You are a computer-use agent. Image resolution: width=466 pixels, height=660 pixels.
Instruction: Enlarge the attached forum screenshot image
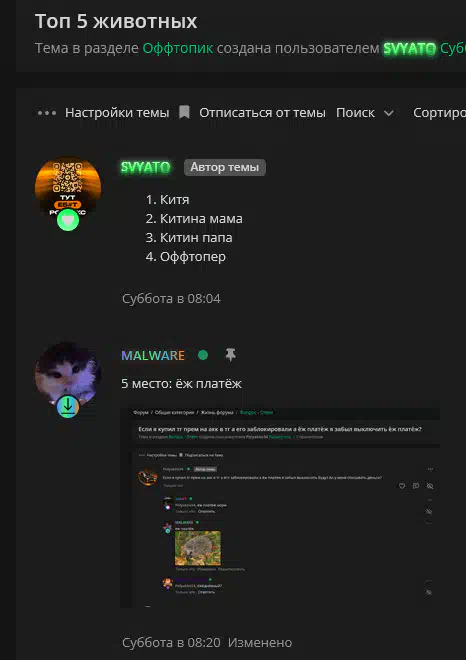click(x=280, y=507)
